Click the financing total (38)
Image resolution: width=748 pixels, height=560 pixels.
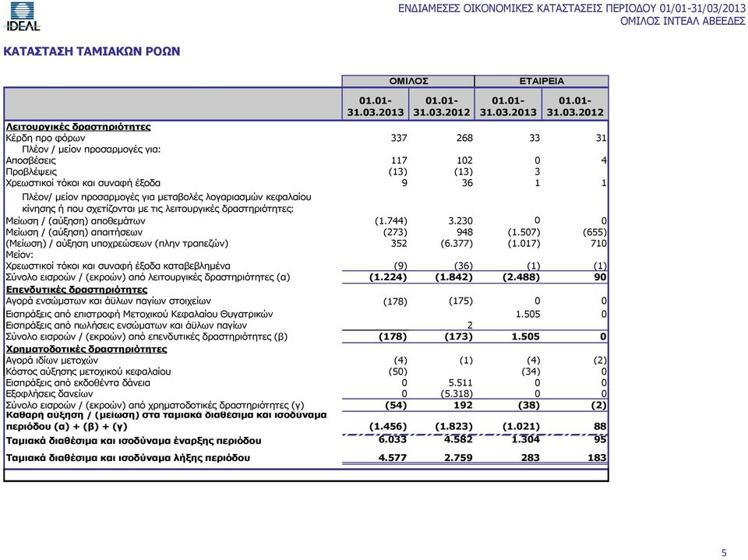[x=529, y=406]
